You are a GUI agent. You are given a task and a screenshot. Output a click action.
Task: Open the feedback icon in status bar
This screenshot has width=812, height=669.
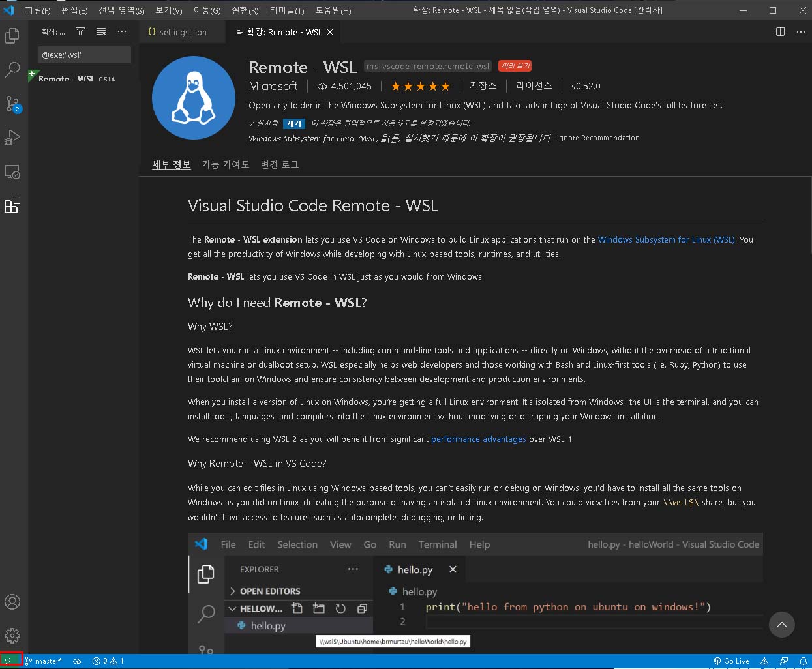(784, 661)
